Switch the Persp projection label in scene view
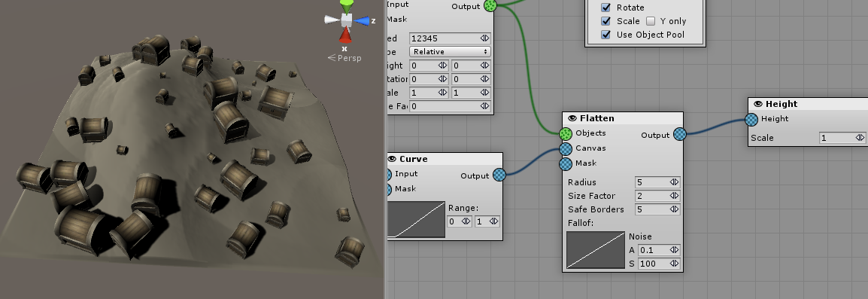The width and height of the screenshot is (868, 299). tap(344, 58)
